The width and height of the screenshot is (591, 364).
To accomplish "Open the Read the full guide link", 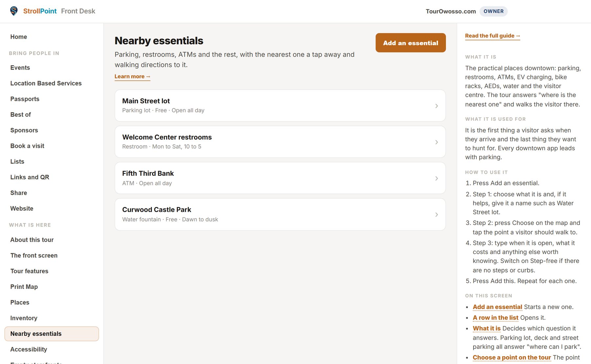I will 492,36.
